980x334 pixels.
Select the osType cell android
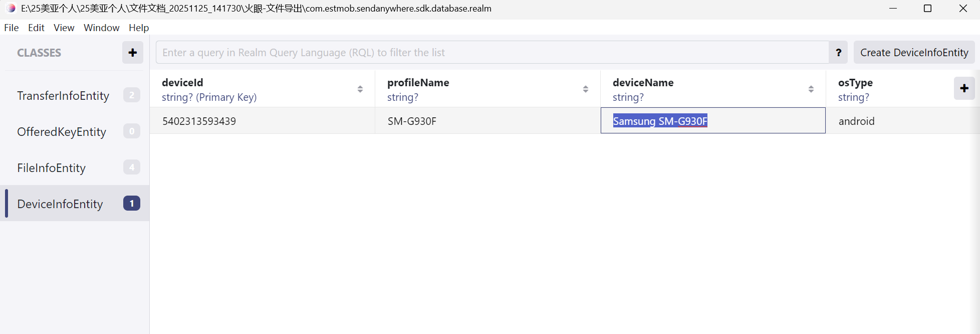click(x=903, y=121)
